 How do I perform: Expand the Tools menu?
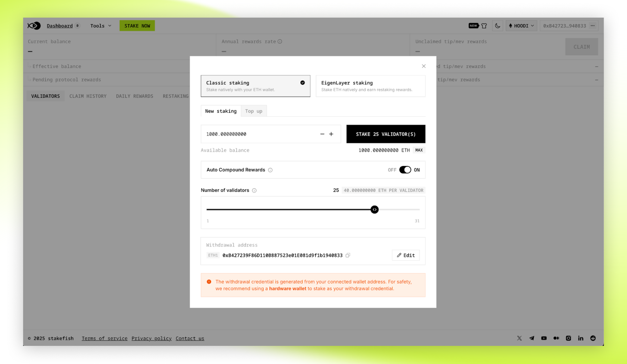(101, 26)
